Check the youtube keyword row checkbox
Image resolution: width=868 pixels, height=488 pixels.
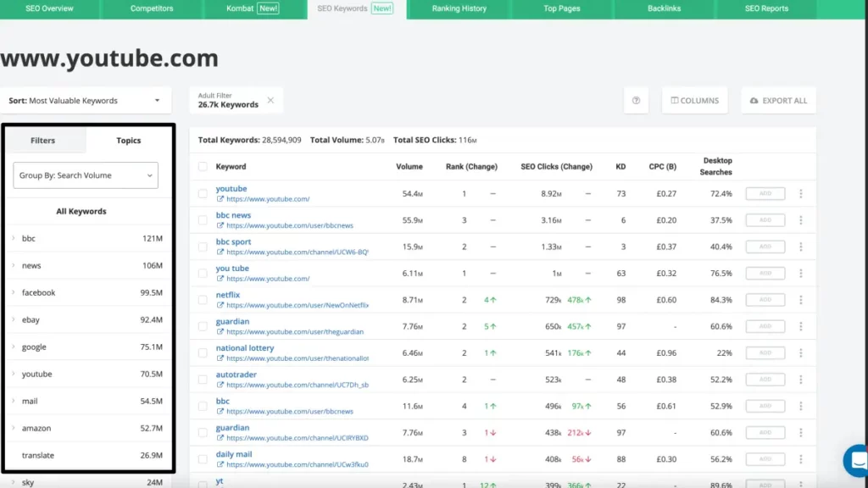[x=203, y=194]
